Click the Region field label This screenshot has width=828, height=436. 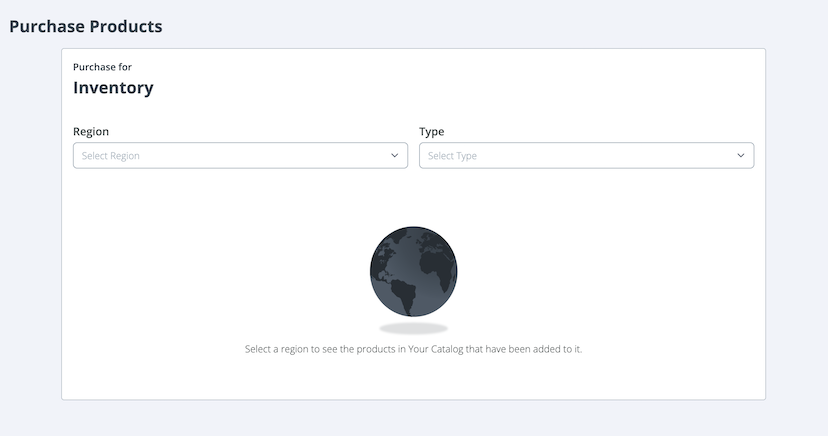tap(91, 131)
